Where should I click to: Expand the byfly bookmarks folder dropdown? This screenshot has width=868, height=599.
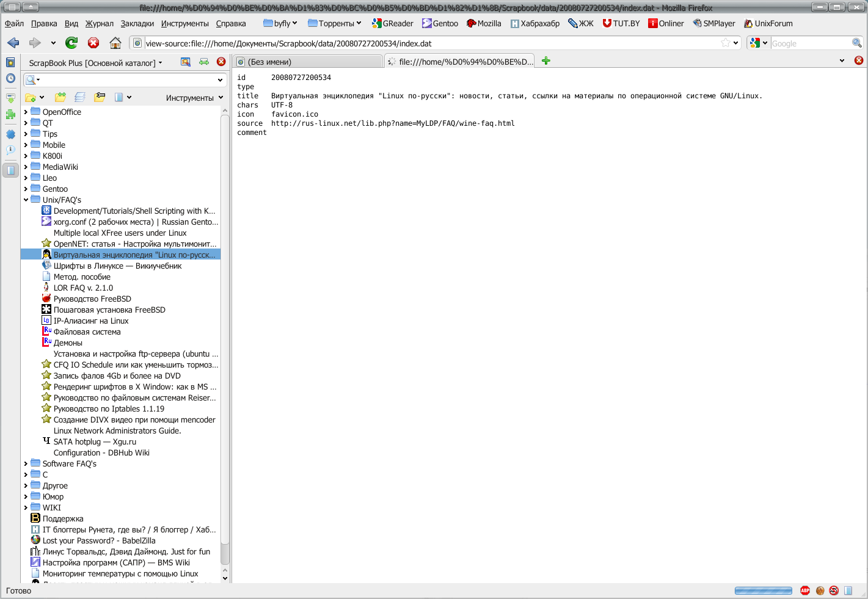point(280,23)
